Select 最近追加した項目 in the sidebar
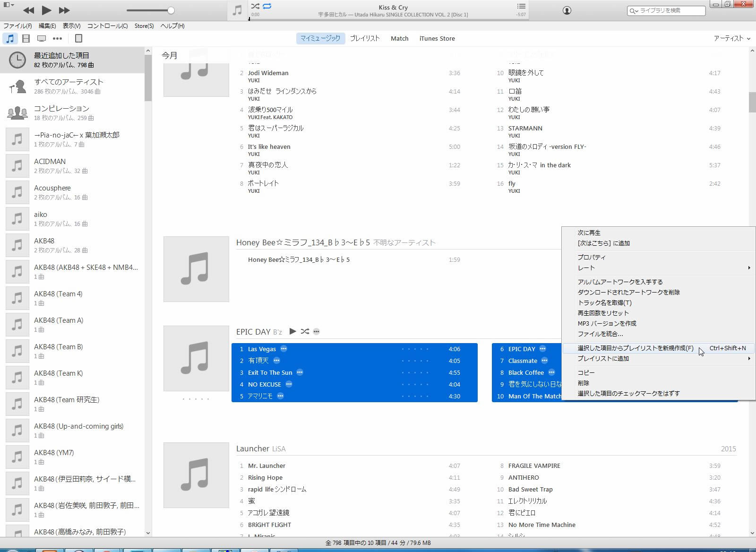 click(x=72, y=60)
